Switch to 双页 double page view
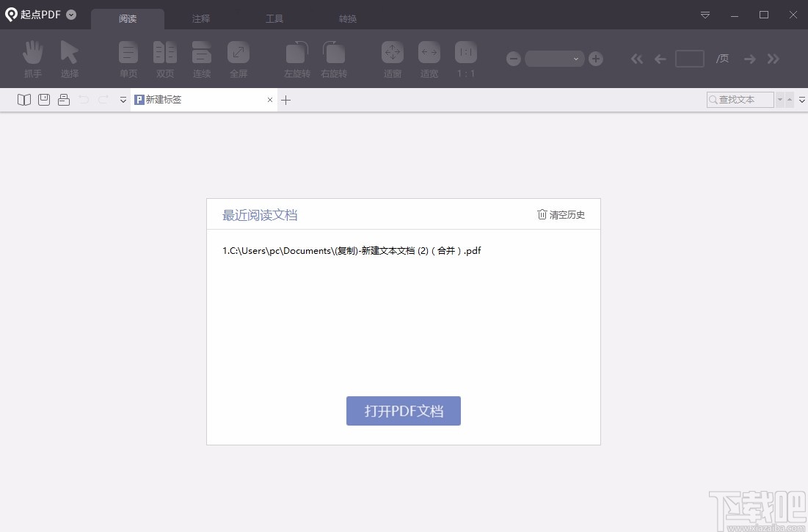The height and width of the screenshot is (532, 808). coord(164,58)
